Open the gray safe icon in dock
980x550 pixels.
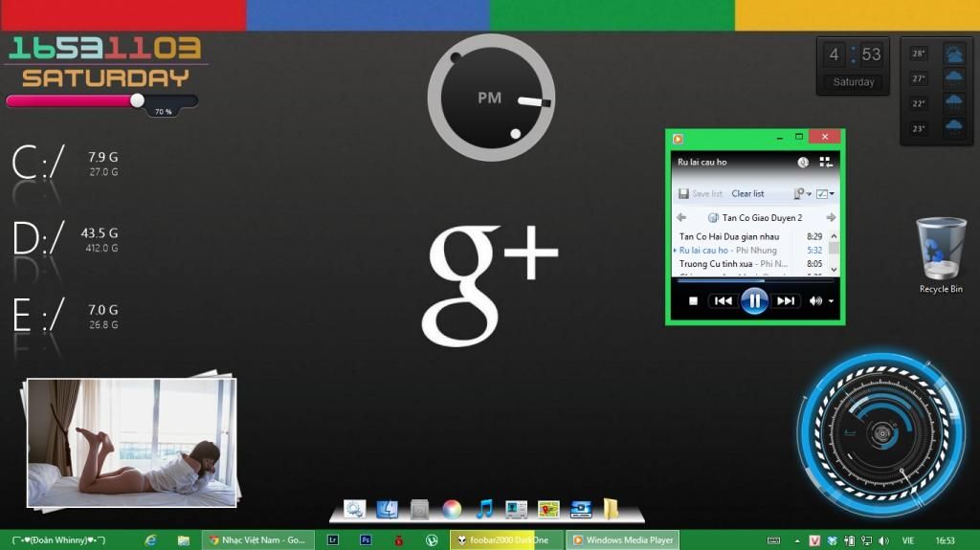[419, 510]
